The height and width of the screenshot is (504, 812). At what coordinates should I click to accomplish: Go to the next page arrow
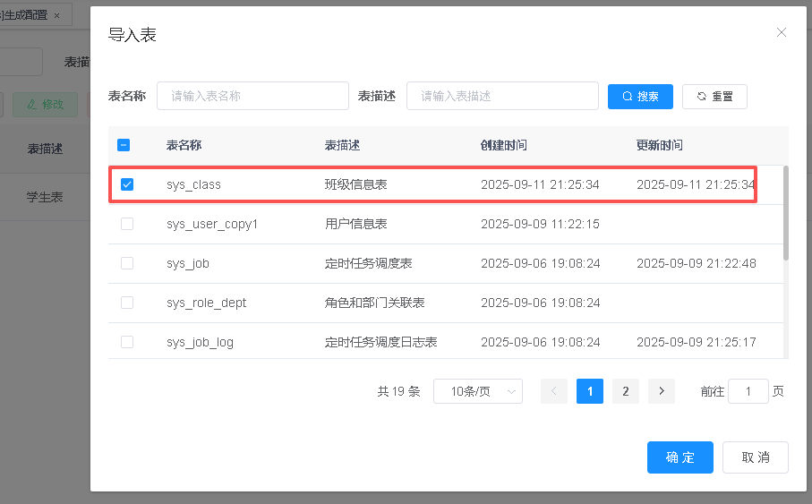pyautogui.click(x=661, y=391)
